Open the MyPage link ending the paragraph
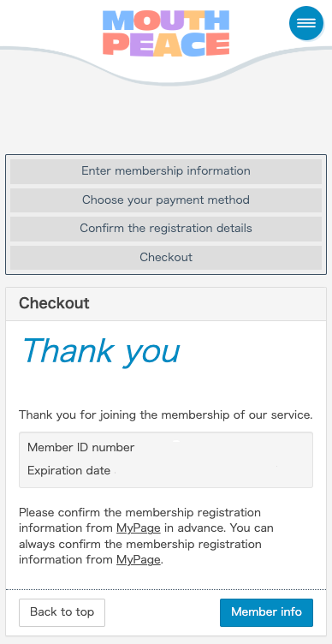 click(x=139, y=560)
